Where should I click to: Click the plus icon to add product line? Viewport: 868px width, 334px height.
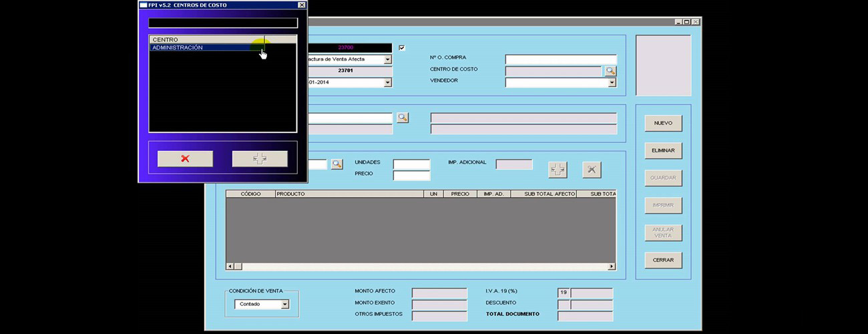(558, 170)
